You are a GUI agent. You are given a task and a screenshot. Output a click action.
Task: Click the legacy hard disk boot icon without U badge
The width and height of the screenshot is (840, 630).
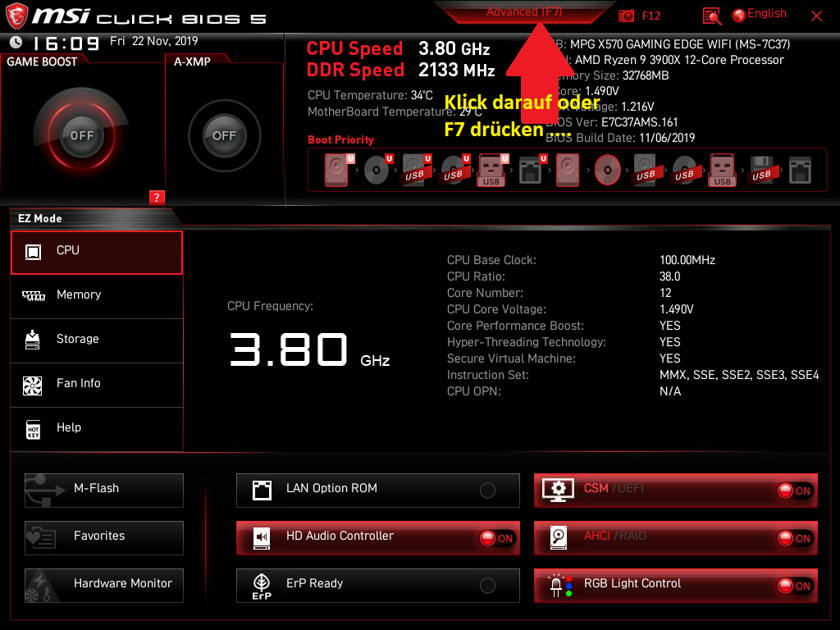click(568, 170)
